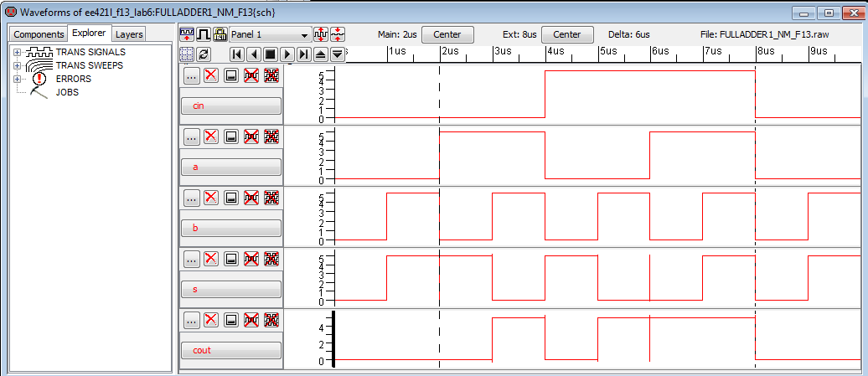Open range options for cout panel
The width and height of the screenshot is (868, 376).
[192, 320]
